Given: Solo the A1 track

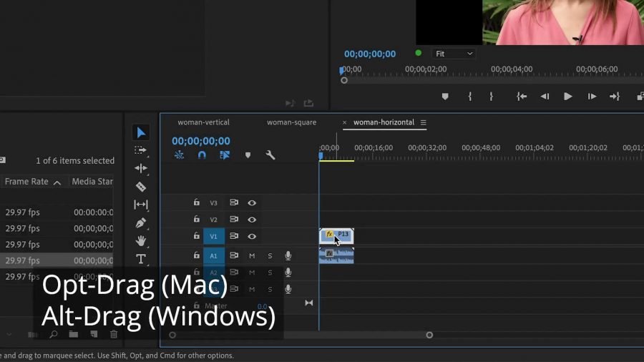Looking at the screenshot, I should click(270, 255).
